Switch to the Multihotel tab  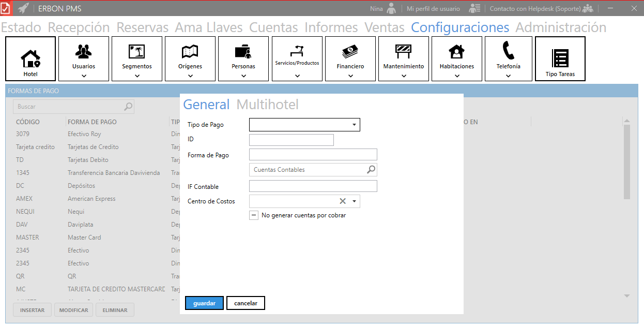tap(267, 105)
